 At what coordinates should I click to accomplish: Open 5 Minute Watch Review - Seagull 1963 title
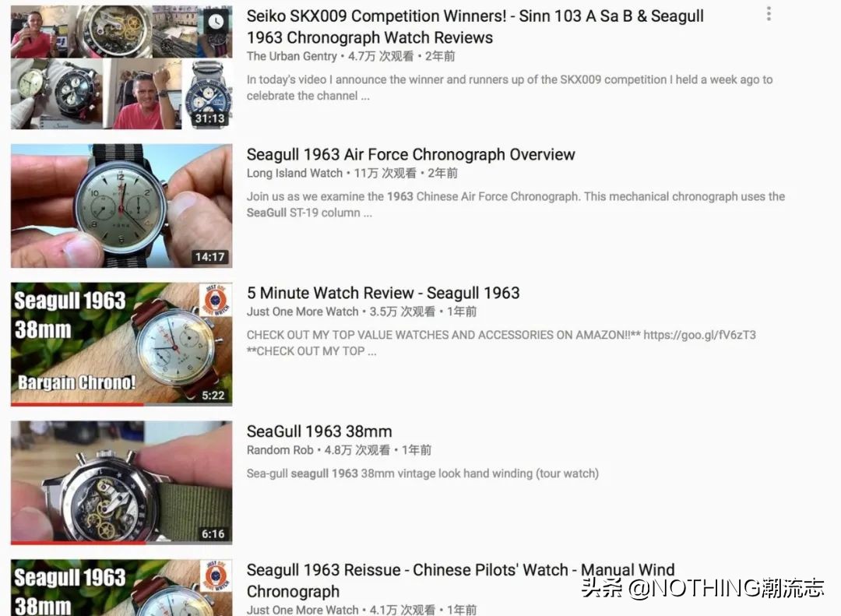click(x=383, y=293)
